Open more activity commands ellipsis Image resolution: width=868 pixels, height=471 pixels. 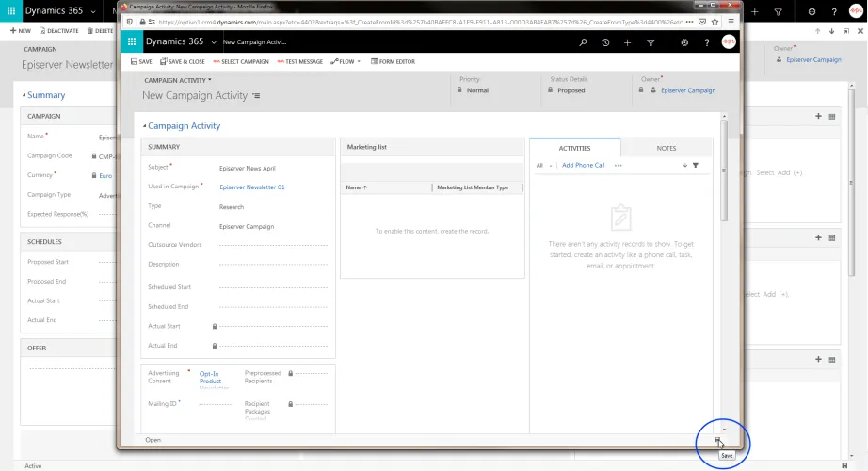618,165
